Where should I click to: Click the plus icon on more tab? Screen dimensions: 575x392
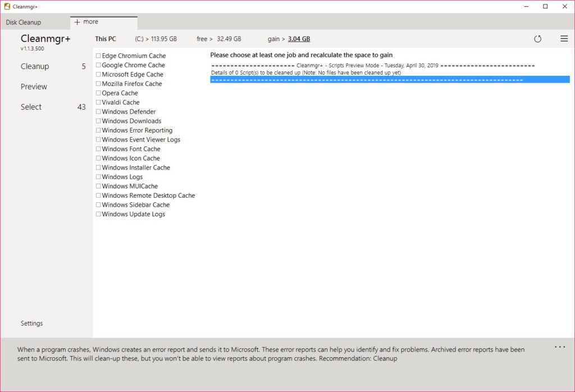pos(77,22)
